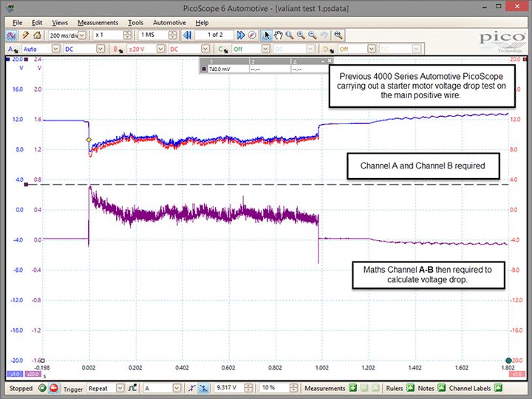Select the marquee zoom magnifier tool
Image resolution: width=532 pixels, height=399 pixels.
click(290, 35)
